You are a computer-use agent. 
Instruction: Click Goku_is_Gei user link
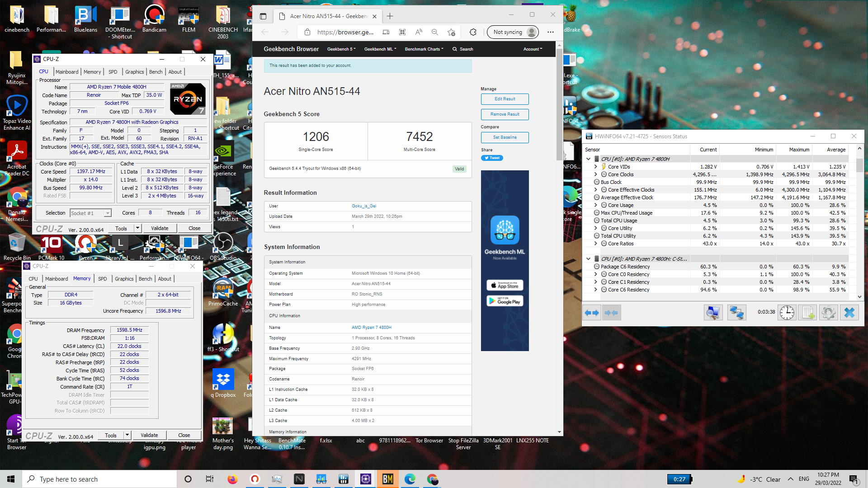click(x=364, y=206)
